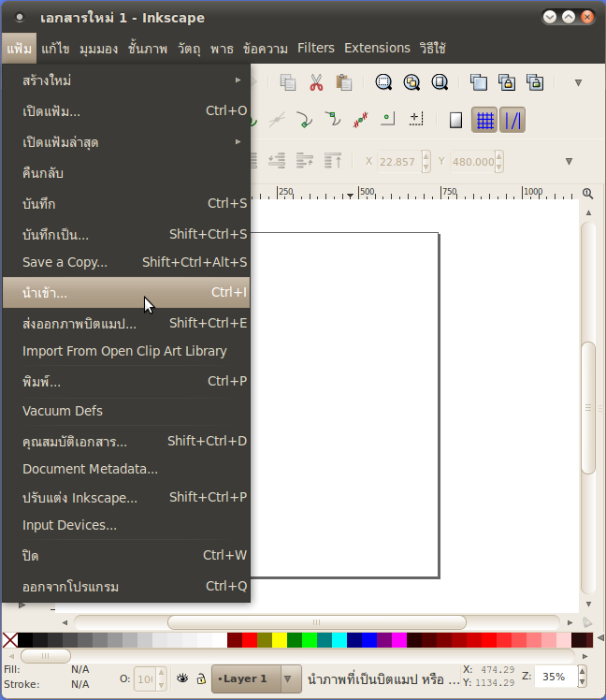This screenshot has width=606, height=700.
Task: Open the Extensions menu
Action: click(377, 48)
